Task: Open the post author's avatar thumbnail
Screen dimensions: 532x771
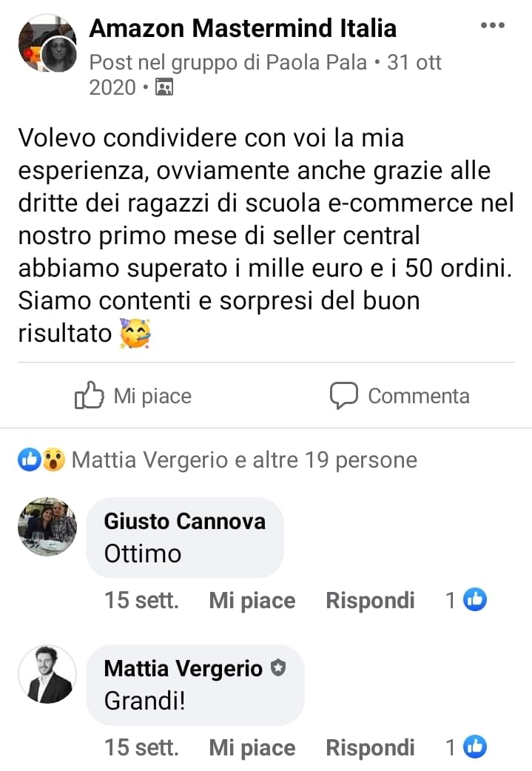Action: 47,43
